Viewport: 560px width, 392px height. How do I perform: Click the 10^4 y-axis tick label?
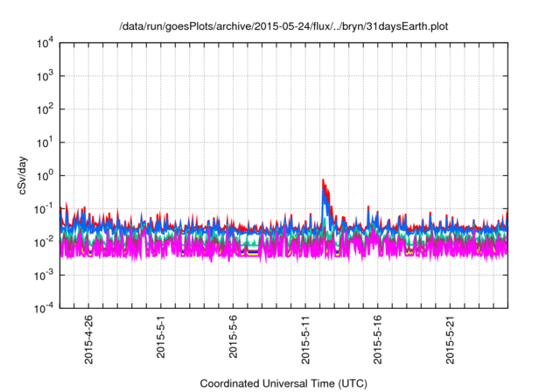(x=45, y=43)
